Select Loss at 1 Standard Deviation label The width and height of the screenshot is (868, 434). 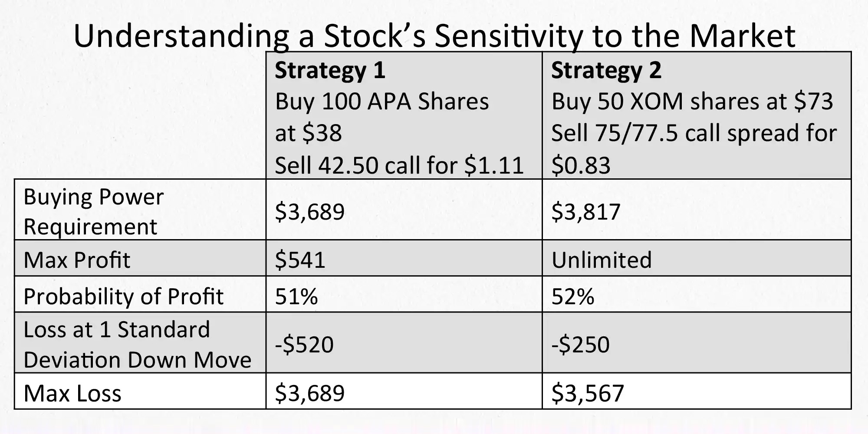137,345
